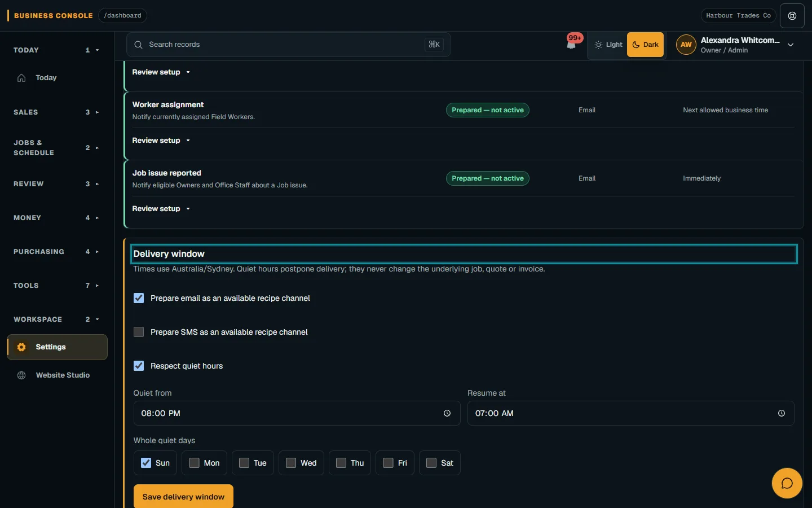Expand Review setup under Worker assignment
Screen dimensions: 812x508
click(x=161, y=141)
